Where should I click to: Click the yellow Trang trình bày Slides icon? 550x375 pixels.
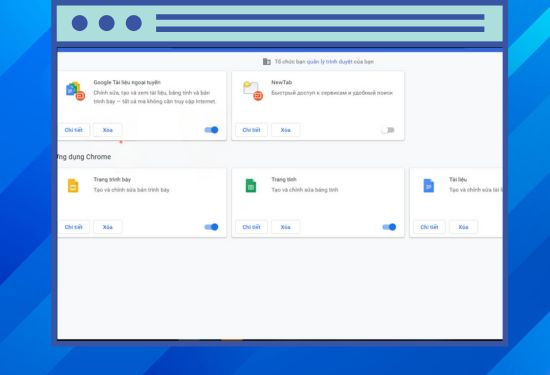[x=73, y=186]
